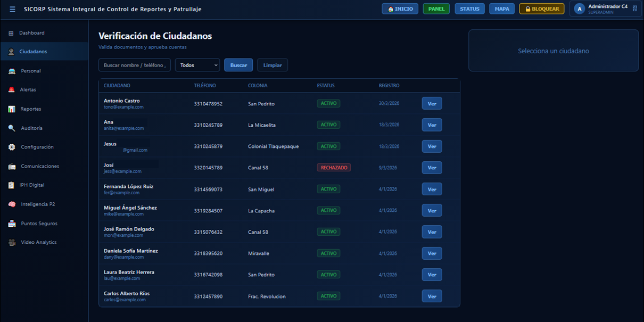Viewport: 644px width, 322px height.
Task: Click Ver for Carlos Alberto Ríos
Action: (432, 296)
